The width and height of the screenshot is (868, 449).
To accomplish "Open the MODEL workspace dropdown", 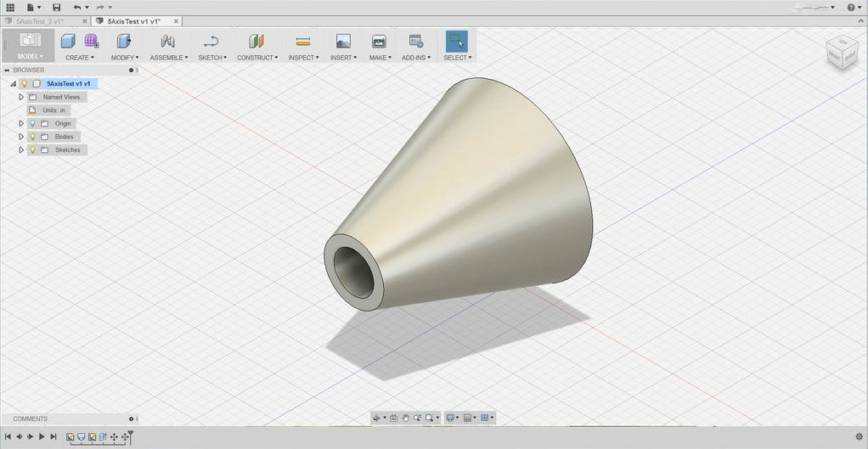I will point(30,56).
